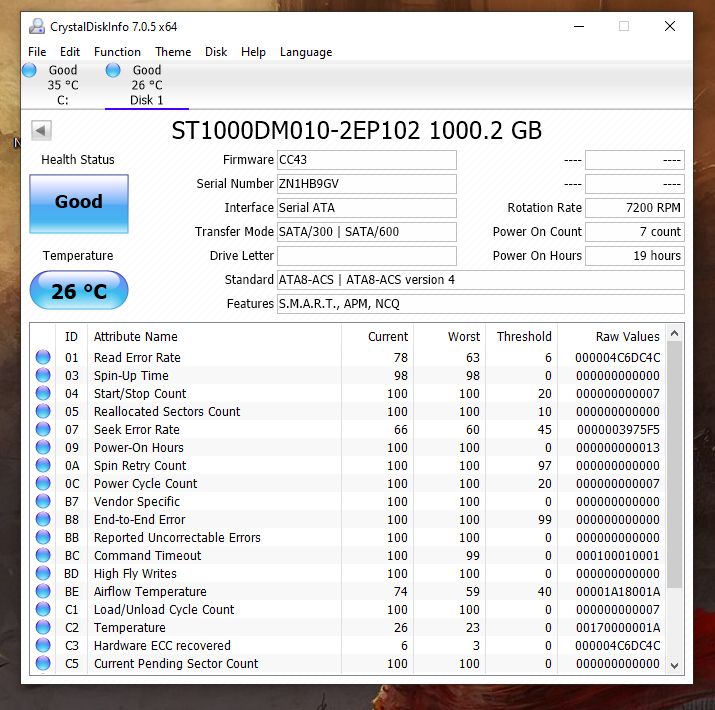Image resolution: width=715 pixels, height=710 pixels.
Task: Click the Raw Values column header
Action: [627, 337]
